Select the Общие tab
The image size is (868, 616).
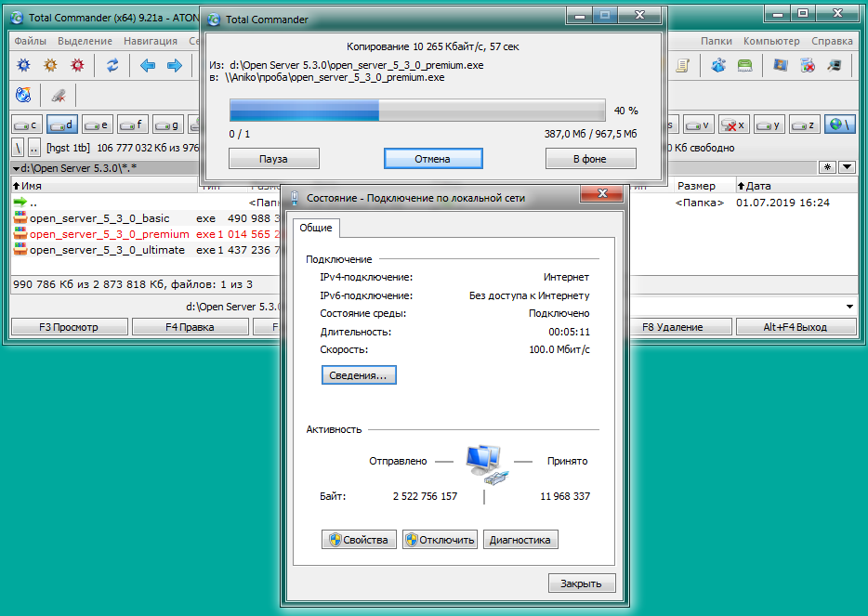click(x=316, y=228)
